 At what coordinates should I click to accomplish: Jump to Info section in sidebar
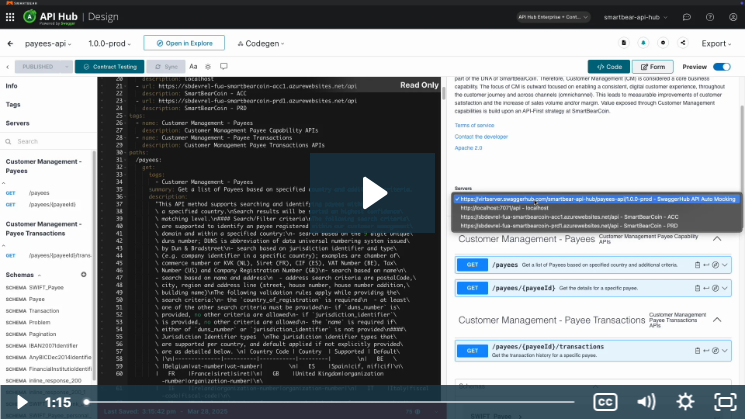pos(11,86)
